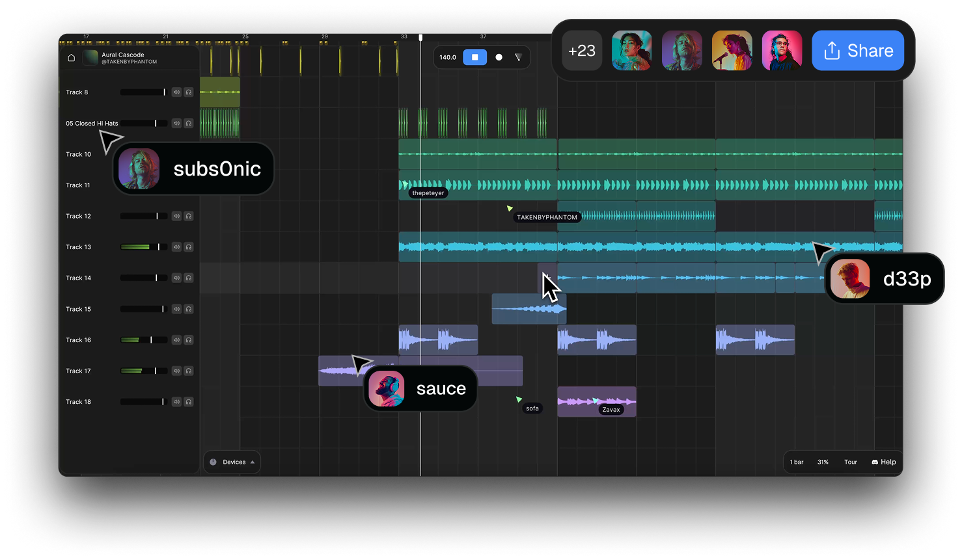Expand the Devices panel
Image resolution: width=962 pixels, height=560 pixels.
click(232, 462)
